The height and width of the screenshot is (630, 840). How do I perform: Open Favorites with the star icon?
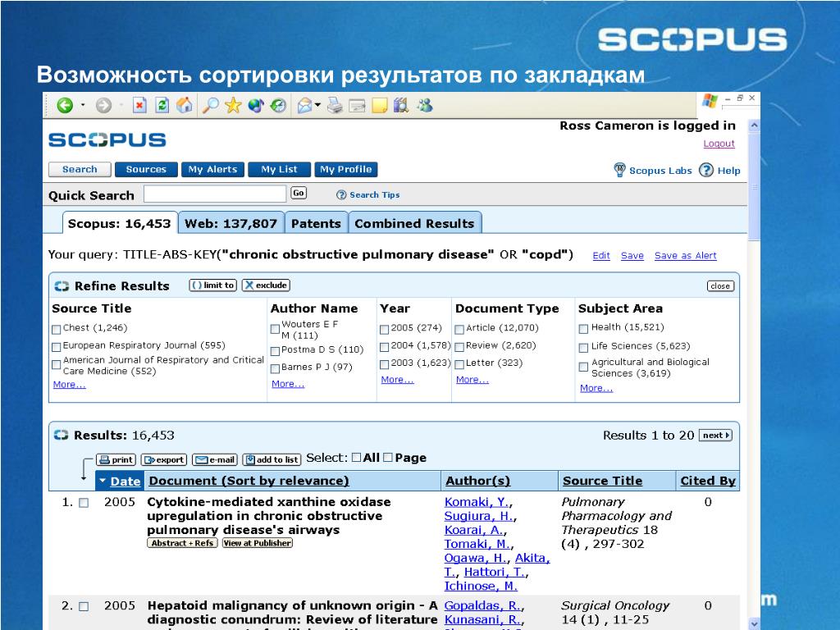click(233, 106)
